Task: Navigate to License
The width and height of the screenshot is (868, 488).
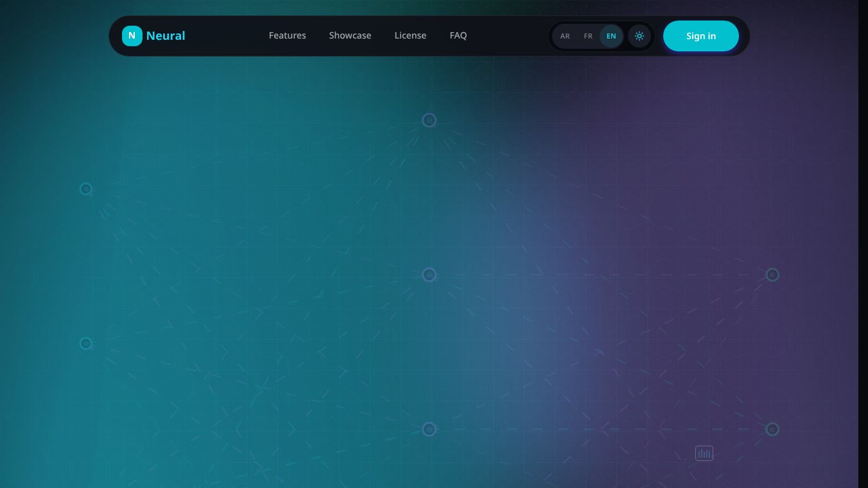Action: [x=410, y=35]
